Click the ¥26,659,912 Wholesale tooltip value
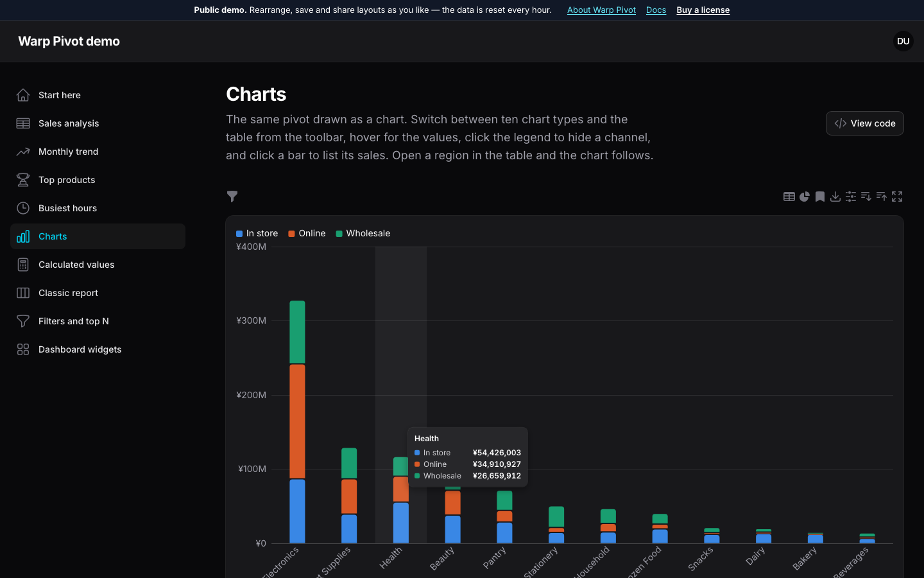The image size is (924, 578). (x=497, y=476)
